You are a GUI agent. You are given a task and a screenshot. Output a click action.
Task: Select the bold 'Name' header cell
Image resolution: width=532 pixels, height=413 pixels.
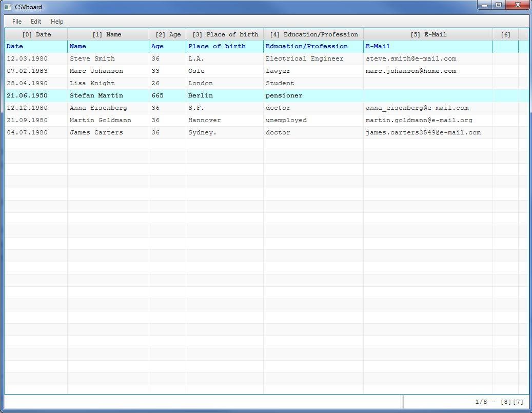(108, 47)
